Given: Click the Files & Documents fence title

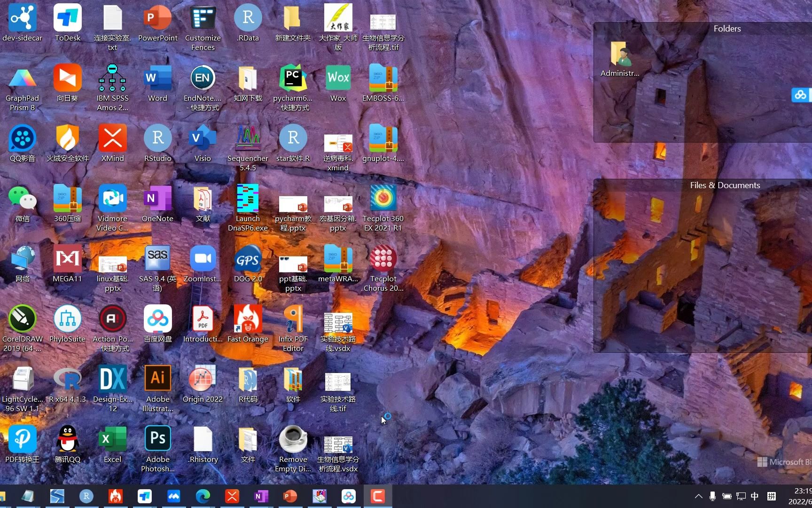Looking at the screenshot, I should pyautogui.click(x=725, y=185).
